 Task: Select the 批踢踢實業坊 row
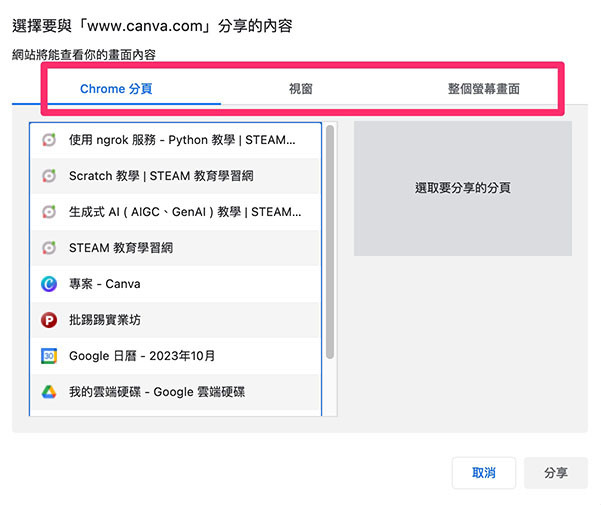coord(176,320)
